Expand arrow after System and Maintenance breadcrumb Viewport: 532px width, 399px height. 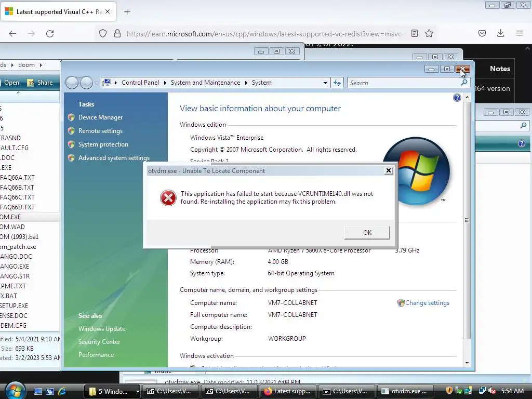click(246, 83)
